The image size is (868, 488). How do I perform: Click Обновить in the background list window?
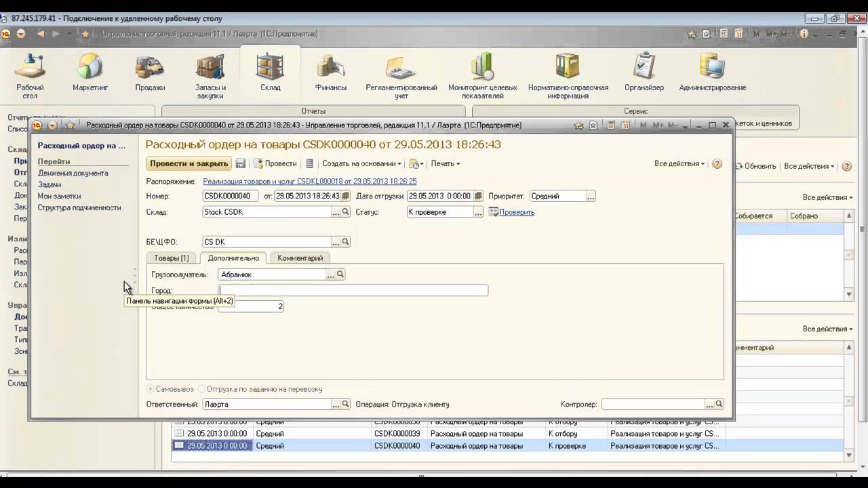pyautogui.click(x=755, y=166)
